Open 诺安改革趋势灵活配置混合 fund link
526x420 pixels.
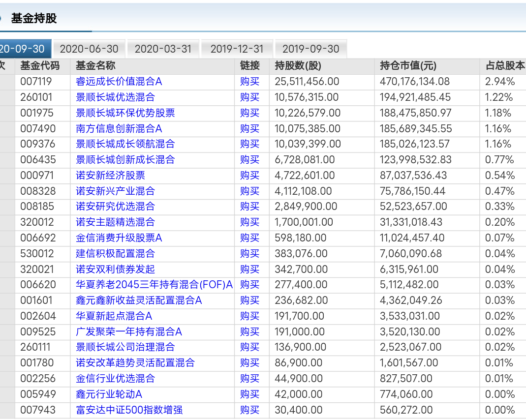click(135, 363)
